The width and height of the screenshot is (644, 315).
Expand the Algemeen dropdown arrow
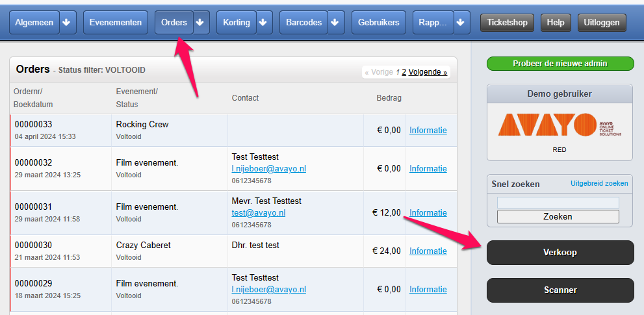pos(66,23)
